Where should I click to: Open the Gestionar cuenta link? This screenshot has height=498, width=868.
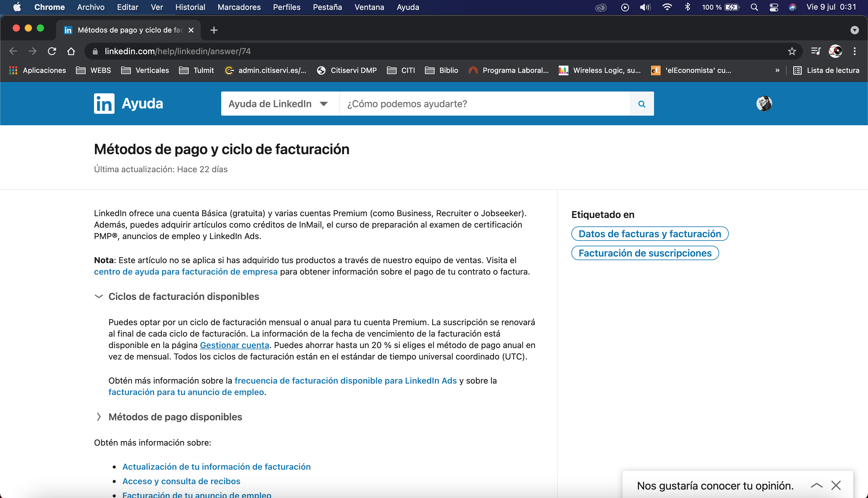coord(234,345)
